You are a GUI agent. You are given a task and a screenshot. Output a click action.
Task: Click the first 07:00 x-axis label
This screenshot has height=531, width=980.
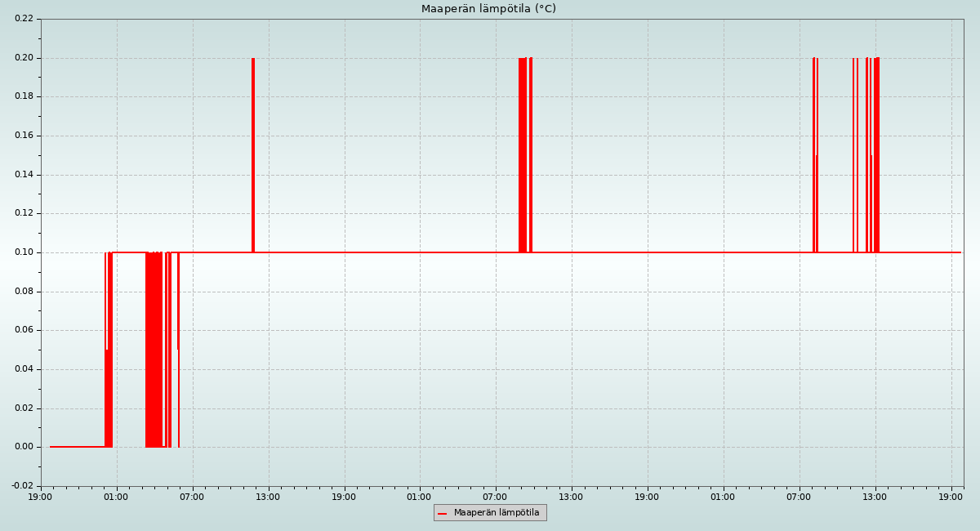192,497
